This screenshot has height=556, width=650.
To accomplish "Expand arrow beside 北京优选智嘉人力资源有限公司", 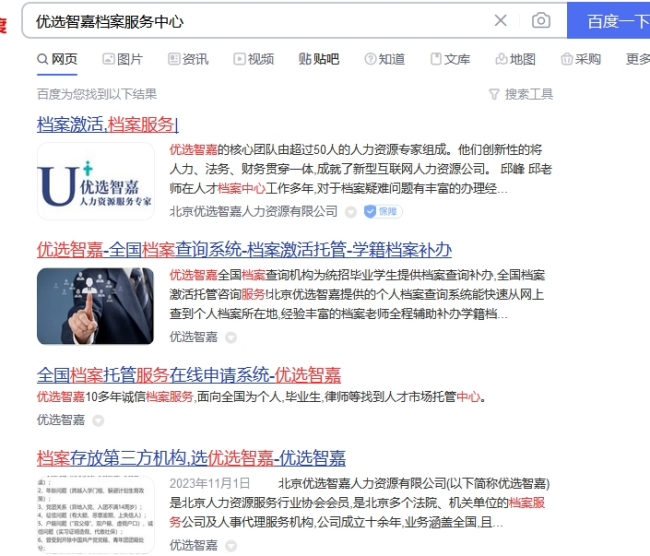I will tap(351, 212).
